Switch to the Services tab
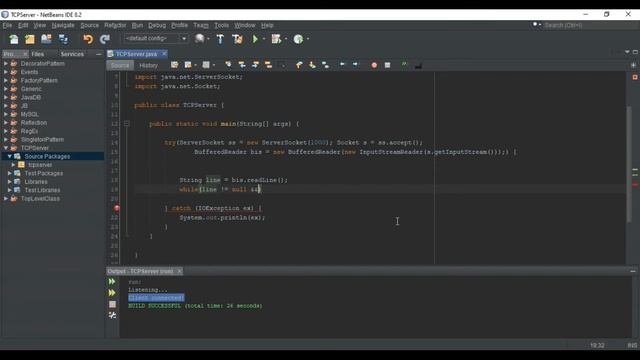640x360 pixels. tap(72, 54)
